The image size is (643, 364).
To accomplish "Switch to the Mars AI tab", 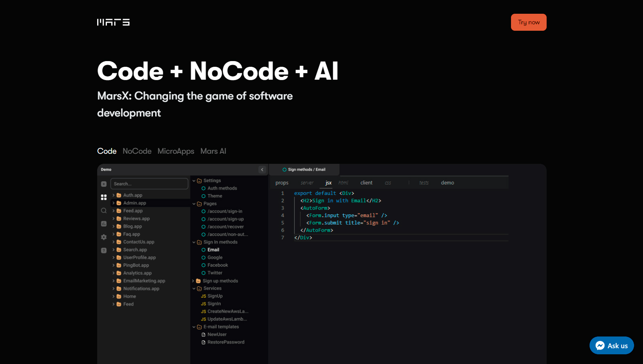I will [213, 151].
